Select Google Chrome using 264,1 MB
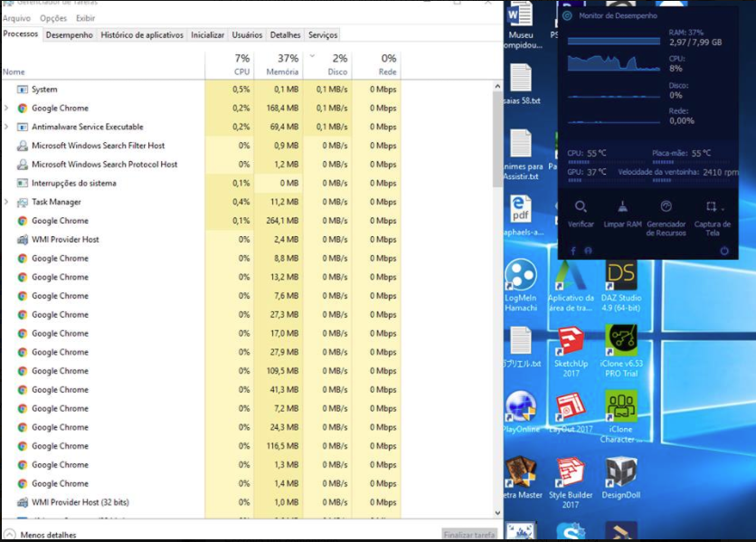756x542 pixels. click(x=201, y=221)
